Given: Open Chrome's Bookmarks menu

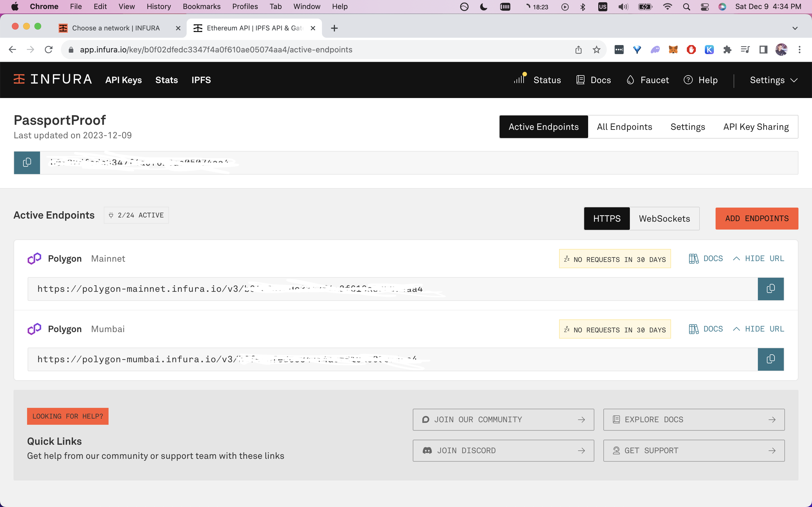Looking at the screenshot, I should tap(201, 6).
